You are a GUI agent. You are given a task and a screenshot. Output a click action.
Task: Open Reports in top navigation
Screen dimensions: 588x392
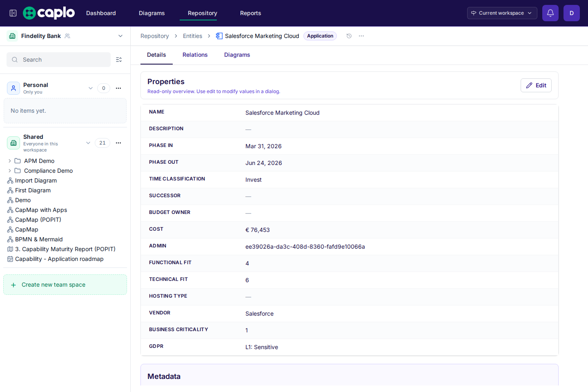(251, 13)
